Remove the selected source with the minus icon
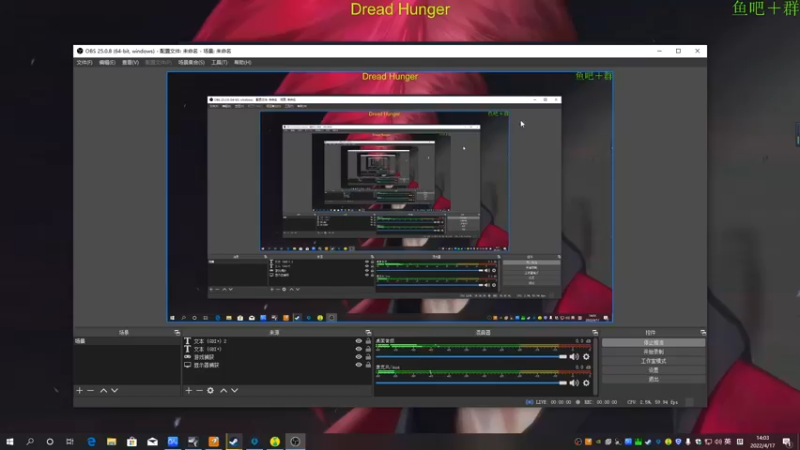Image resolution: width=800 pixels, height=450 pixels. (199, 390)
